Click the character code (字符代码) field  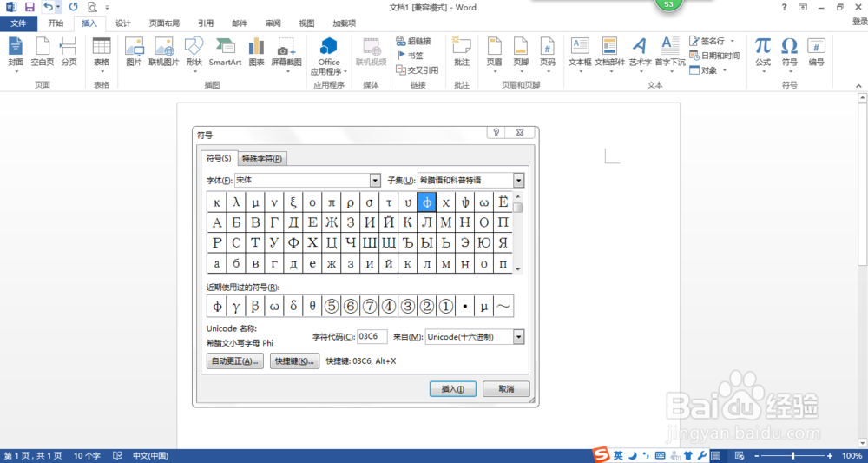tap(372, 337)
